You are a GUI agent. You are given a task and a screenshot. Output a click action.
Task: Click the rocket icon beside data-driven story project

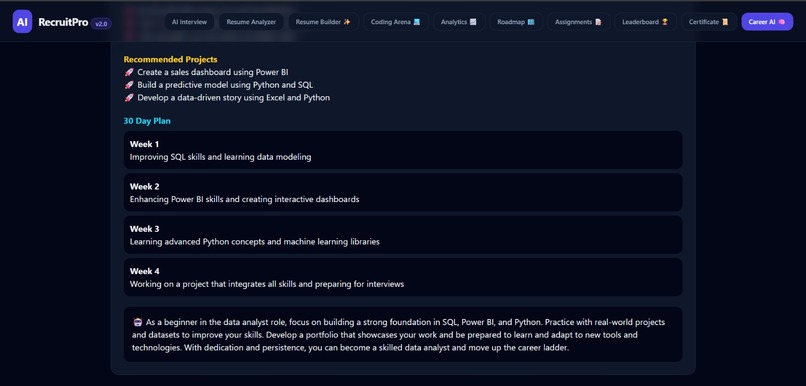tap(129, 97)
